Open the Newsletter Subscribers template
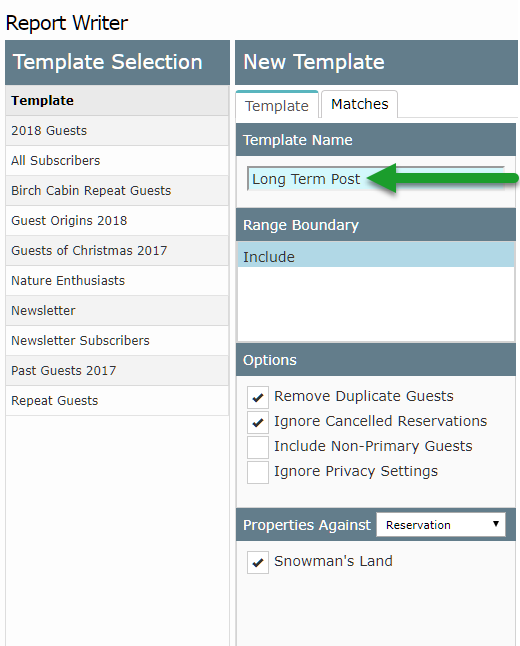This screenshot has height=646, width=520. point(117,341)
